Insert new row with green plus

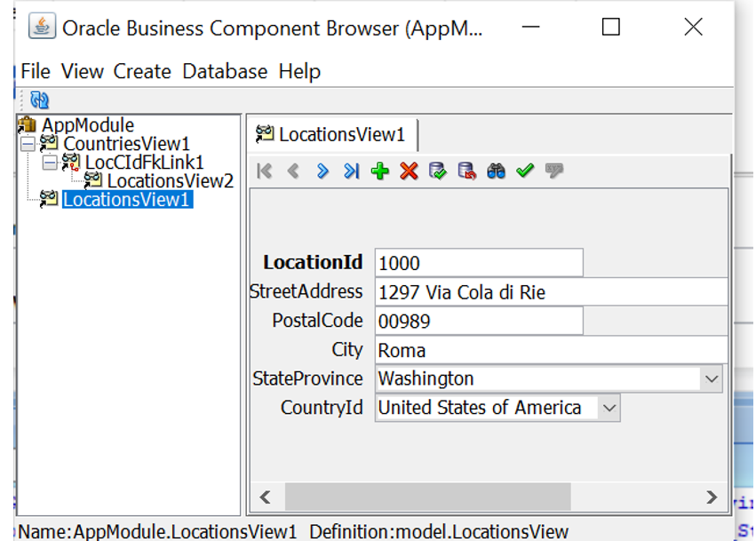[x=380, y=171]
